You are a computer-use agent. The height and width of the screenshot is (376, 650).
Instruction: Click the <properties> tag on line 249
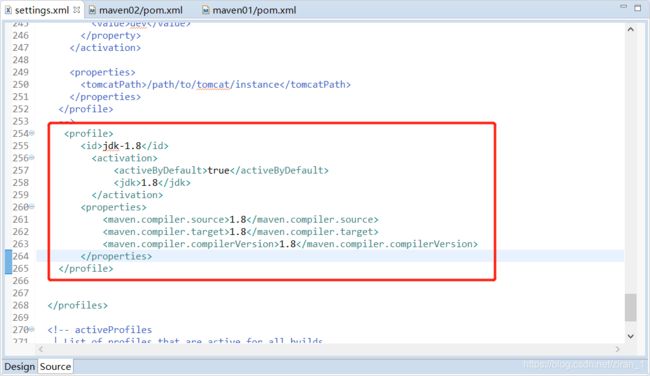coord(102,72)
